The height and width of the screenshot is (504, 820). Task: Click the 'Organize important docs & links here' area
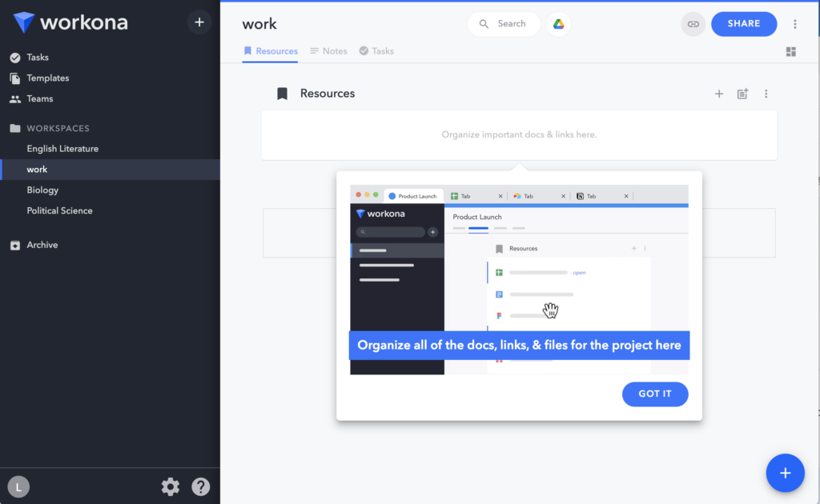519,134
